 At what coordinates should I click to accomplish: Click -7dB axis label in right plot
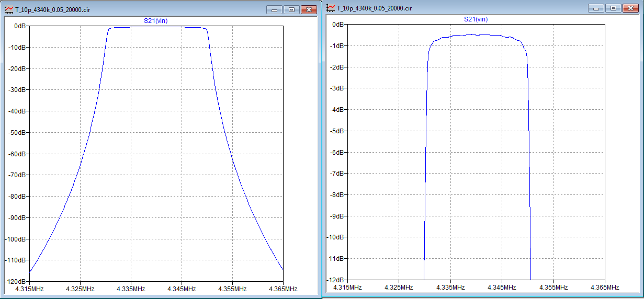coord(337,173)
